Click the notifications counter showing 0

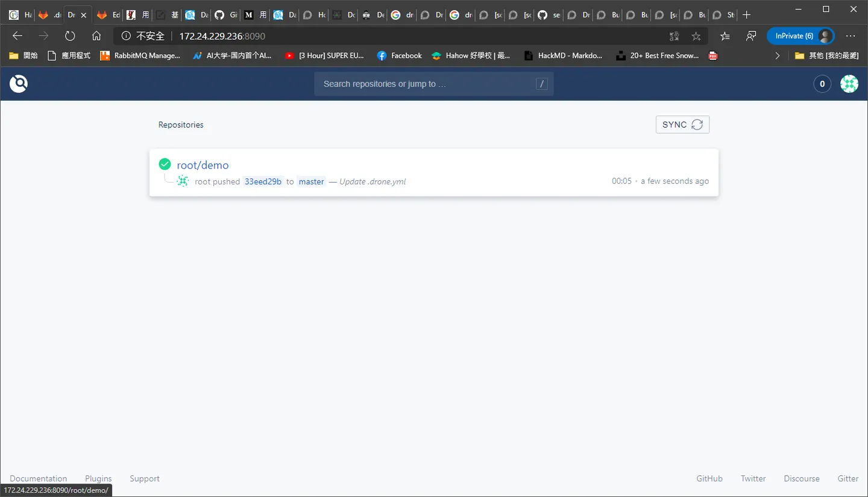point(822,84)
